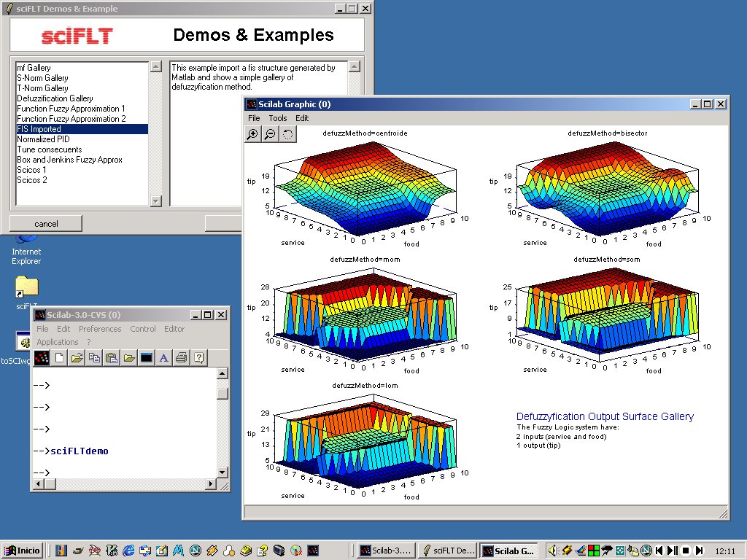This screenshot has width=747, height=560.
Task: Click the yellow help document quick launch icon
Action: (x=262, y=551)
